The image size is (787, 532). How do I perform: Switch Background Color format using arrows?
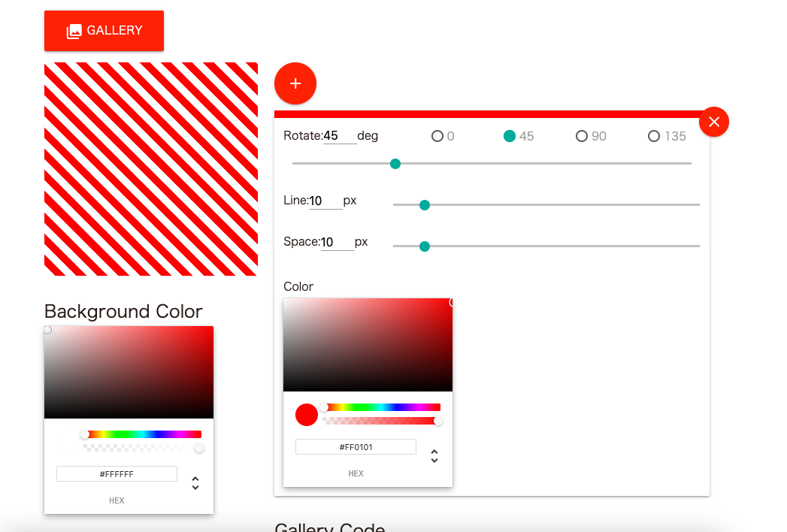(x=195, y=483)
